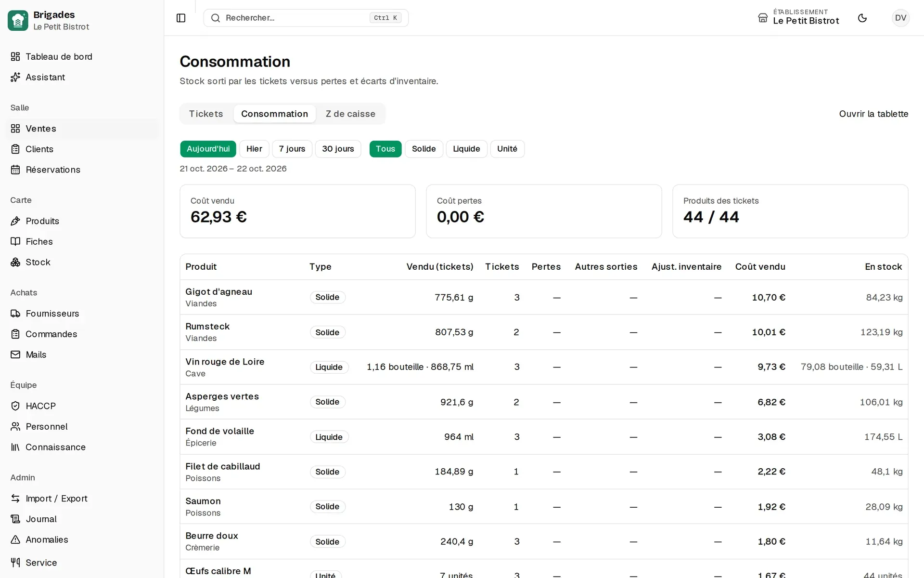
Task: Click the Réservations calendar icon
Action: [x=15, y=170]
